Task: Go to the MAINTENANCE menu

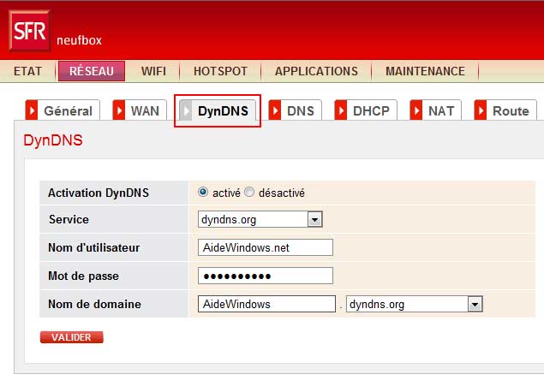Action: [425, 72]
